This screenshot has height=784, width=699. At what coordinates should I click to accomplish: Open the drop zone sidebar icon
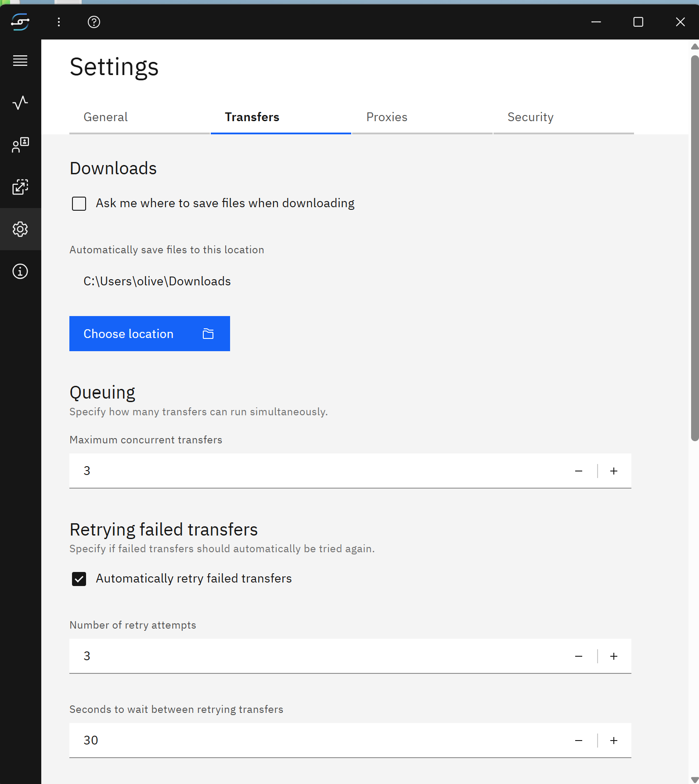[x=20, y=187]
